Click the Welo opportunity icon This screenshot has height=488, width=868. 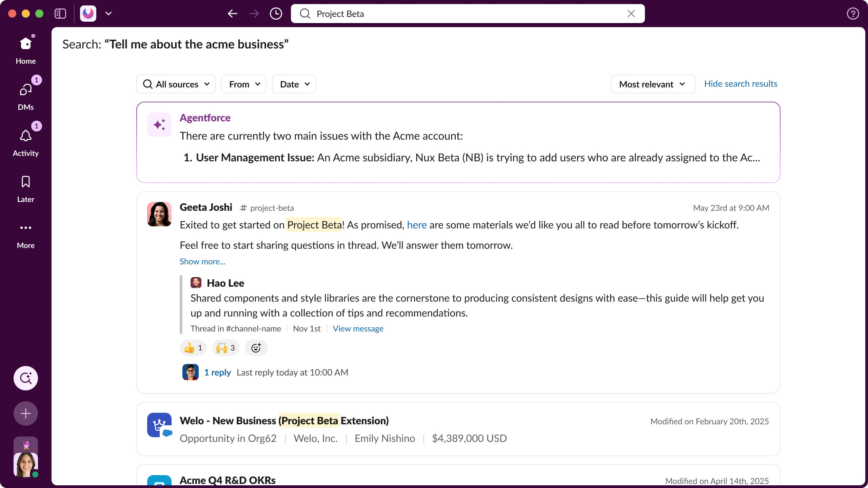(159, 425)
